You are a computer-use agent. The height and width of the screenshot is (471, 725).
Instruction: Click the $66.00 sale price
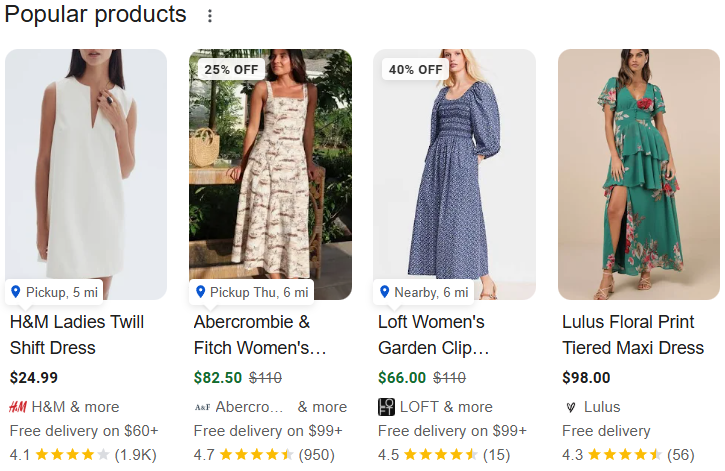[402, 378]
